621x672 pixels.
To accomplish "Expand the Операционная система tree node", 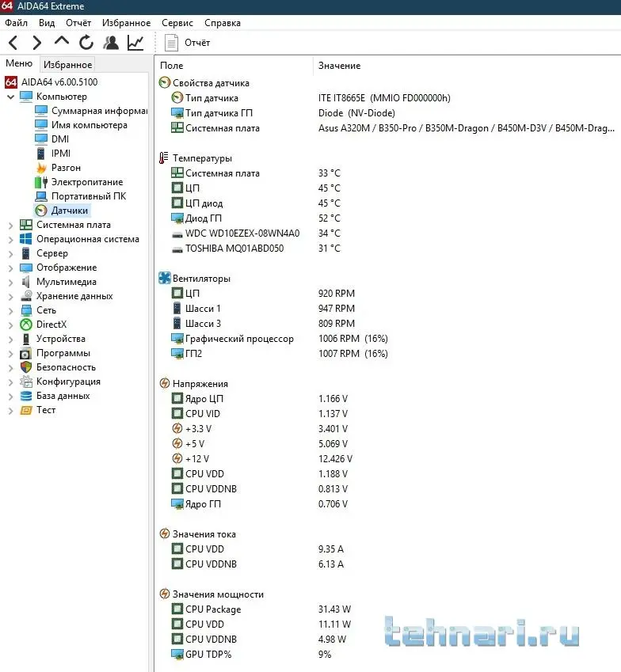I will [11, 240].
